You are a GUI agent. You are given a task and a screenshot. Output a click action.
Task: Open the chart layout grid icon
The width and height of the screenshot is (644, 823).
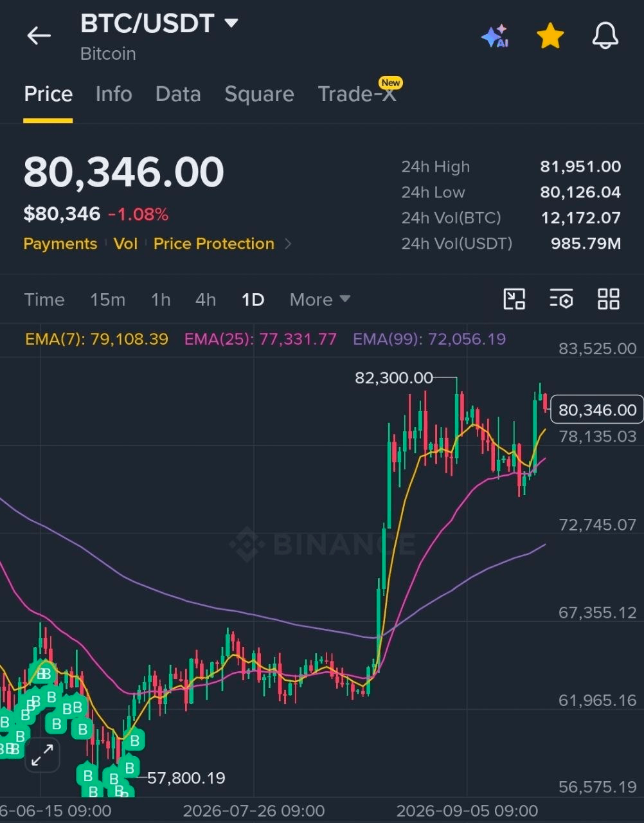pos(608,299)
